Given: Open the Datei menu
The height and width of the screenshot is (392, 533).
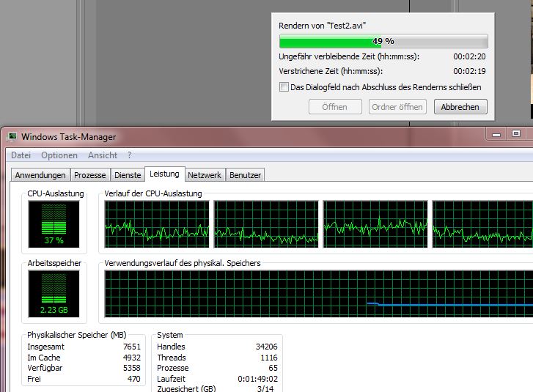Looking at the screenshot, I should point(21,155).
